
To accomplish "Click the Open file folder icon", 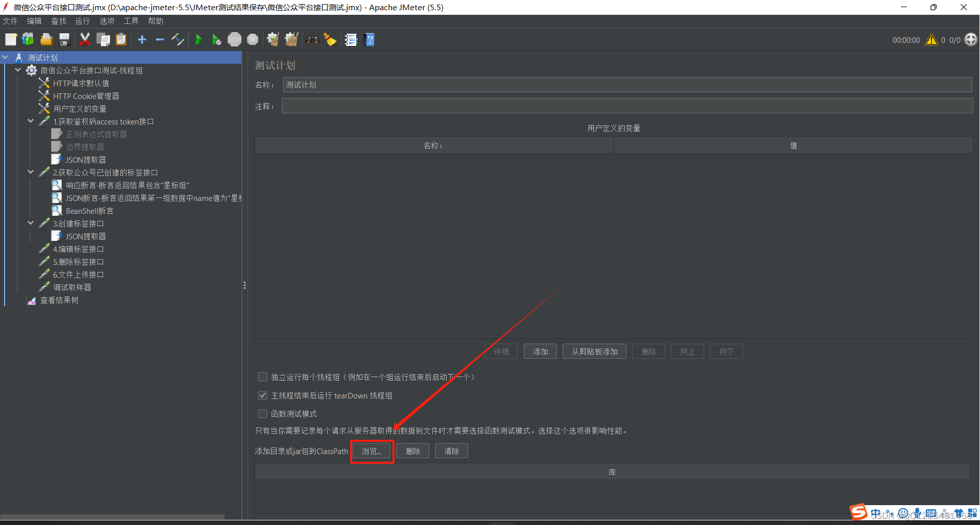I will [46, 39].
